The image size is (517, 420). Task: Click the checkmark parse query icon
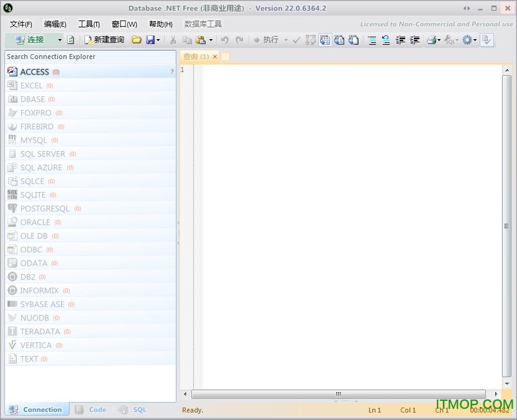[x=296, y=40]
